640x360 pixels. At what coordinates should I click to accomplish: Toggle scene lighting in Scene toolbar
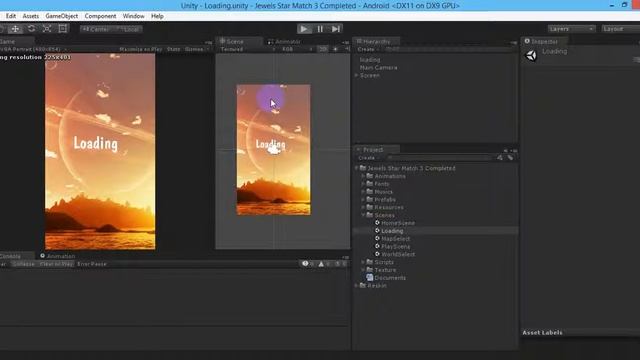(336, 49)
